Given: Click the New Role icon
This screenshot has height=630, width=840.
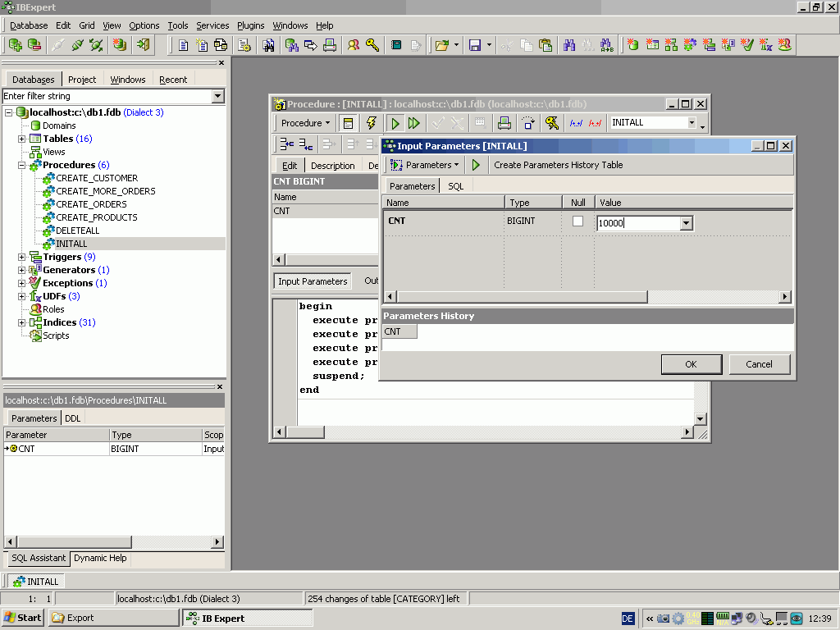Looking at the screenshot, I should coord(785,45).
